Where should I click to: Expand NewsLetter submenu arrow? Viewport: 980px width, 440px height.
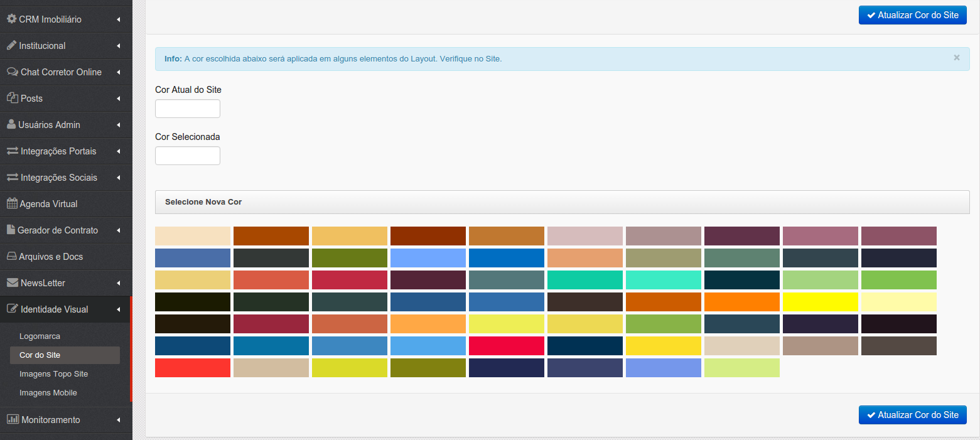(x=119, y=283)
